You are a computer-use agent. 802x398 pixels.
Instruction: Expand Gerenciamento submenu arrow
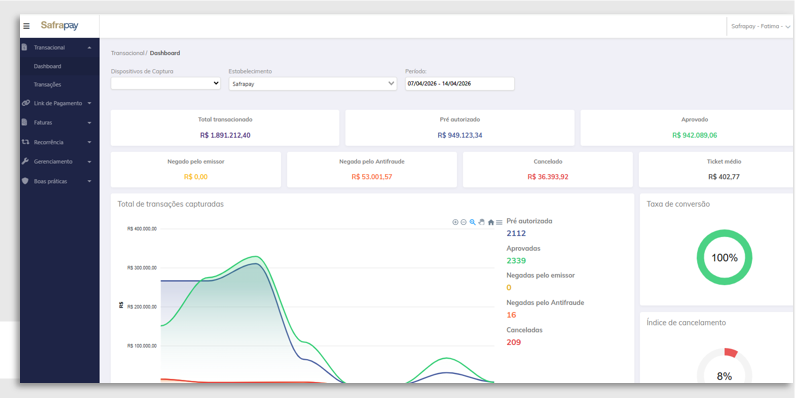pos(90,162)
